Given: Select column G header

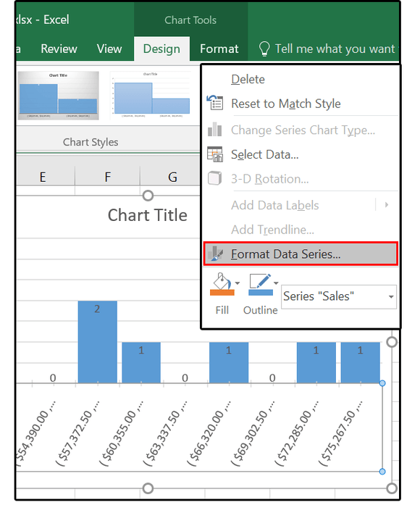Looking at the screenshot, I should pyautogui.click(x=172, y=177).
